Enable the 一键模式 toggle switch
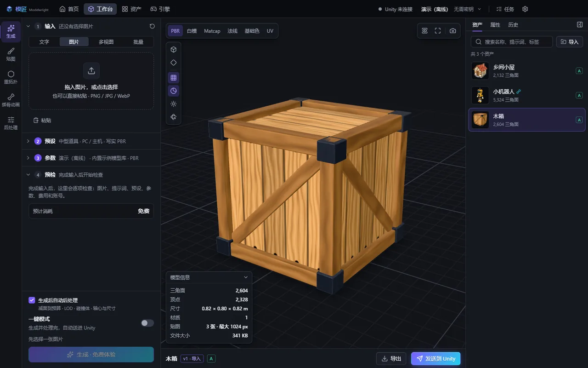 [147, 323]
